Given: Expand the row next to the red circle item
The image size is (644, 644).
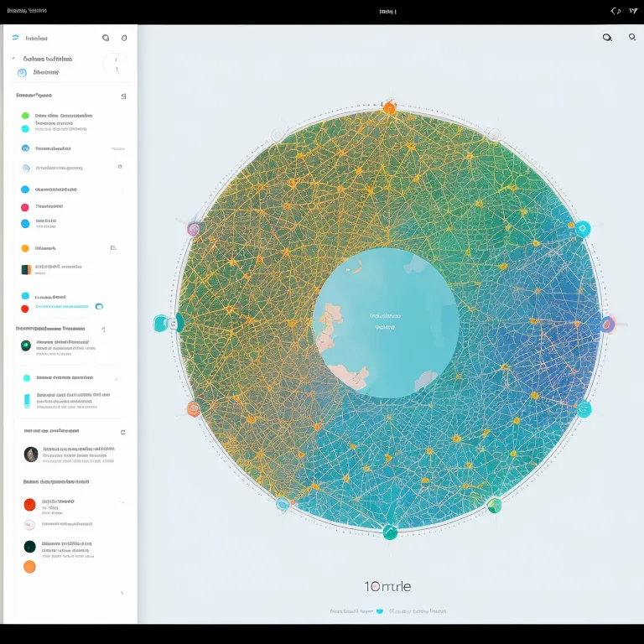Looking at the screenshot, I should pyautogui.click(x=122, y=503).
